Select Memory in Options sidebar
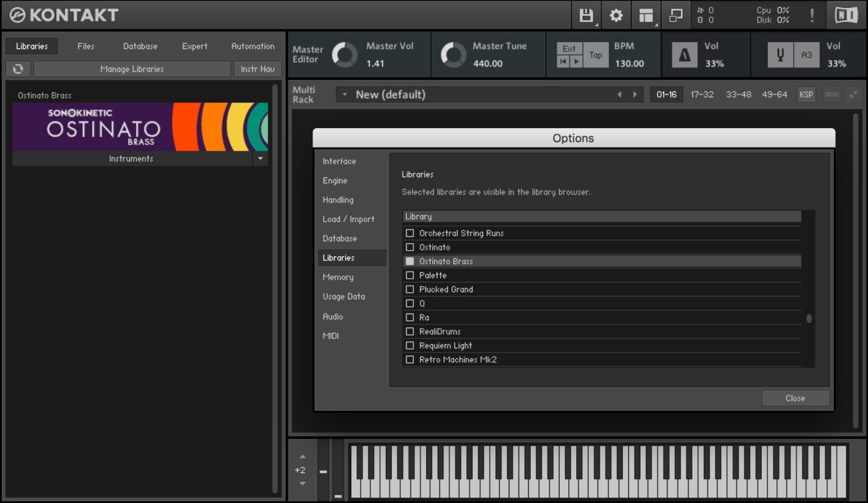This screenshot has height=503, width=868. [338, 277]
